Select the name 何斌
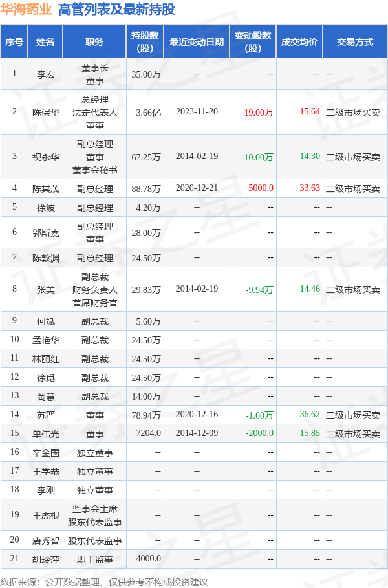The height and width of the screenshot is (588, 388). point(46,321)
